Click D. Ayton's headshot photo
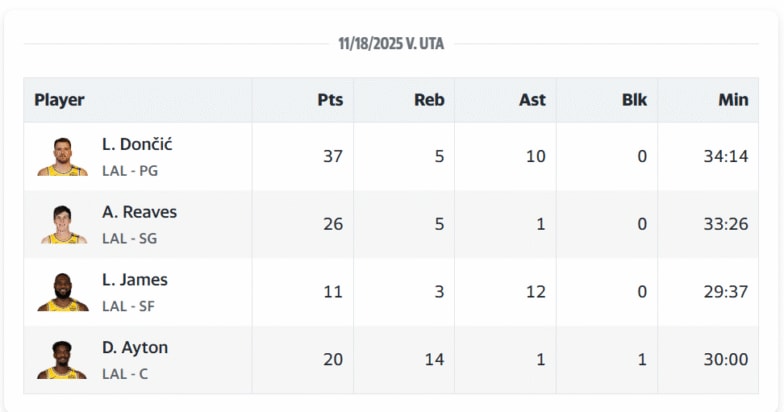This screenshot has height=412, width=784. click(63, 361)
